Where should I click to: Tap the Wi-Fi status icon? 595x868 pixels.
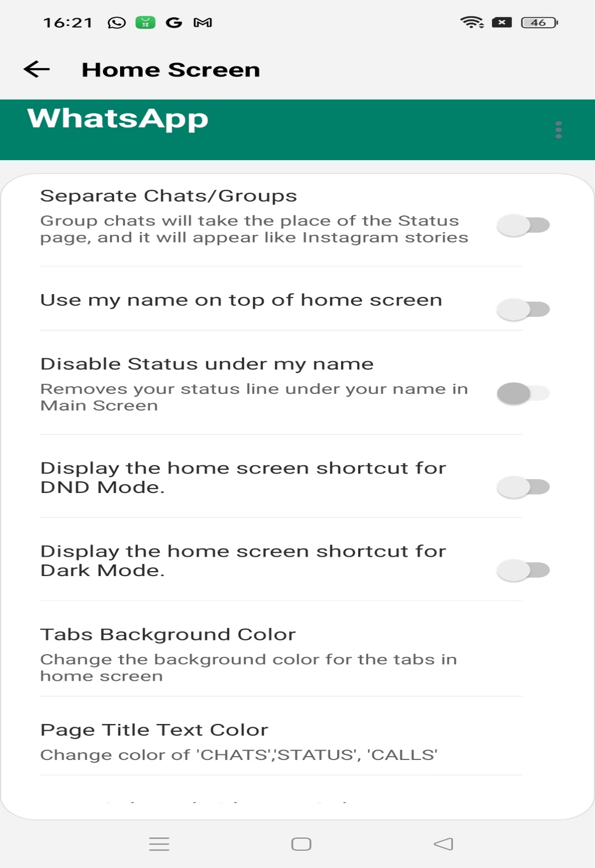click(x=472, y=23)
